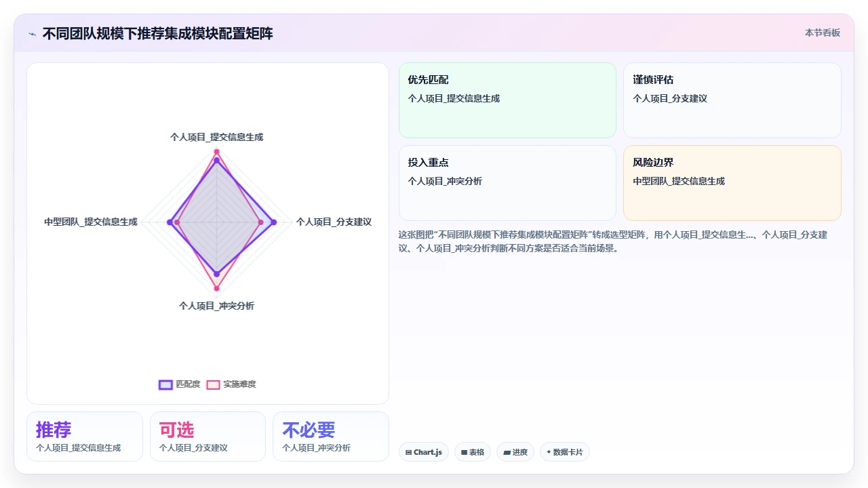The image size is (868, 488).
Task: Click the pink data point at radar top
Action: point(216,152)
